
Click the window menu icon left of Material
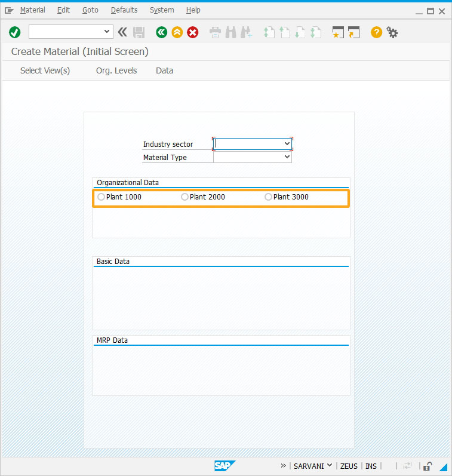click(x=9, y=11)
